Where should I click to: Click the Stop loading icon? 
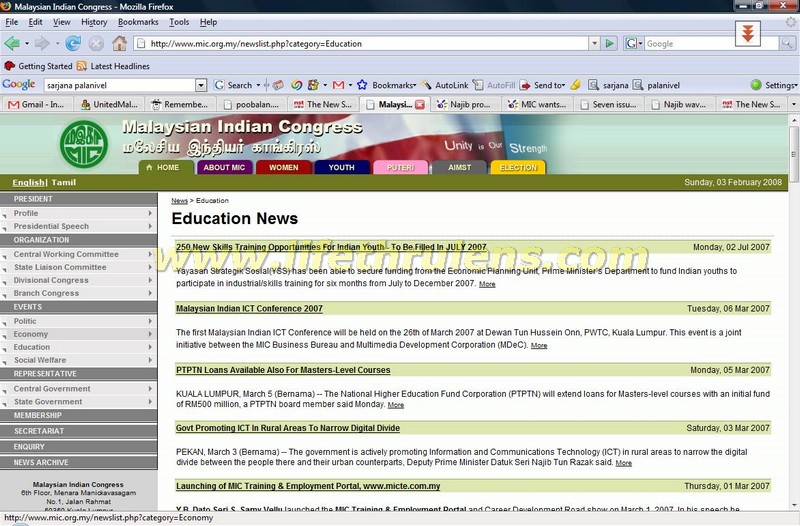tap(96, 44)
